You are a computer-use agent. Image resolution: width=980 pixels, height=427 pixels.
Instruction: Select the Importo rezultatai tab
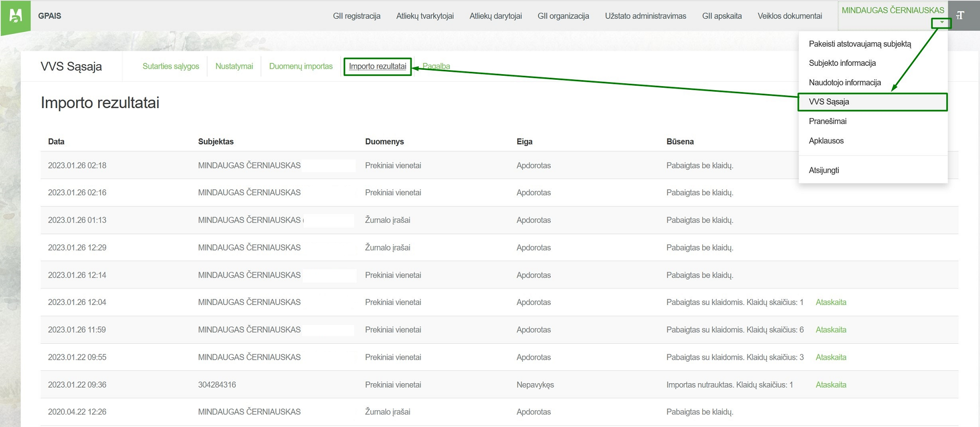(377, 66)
